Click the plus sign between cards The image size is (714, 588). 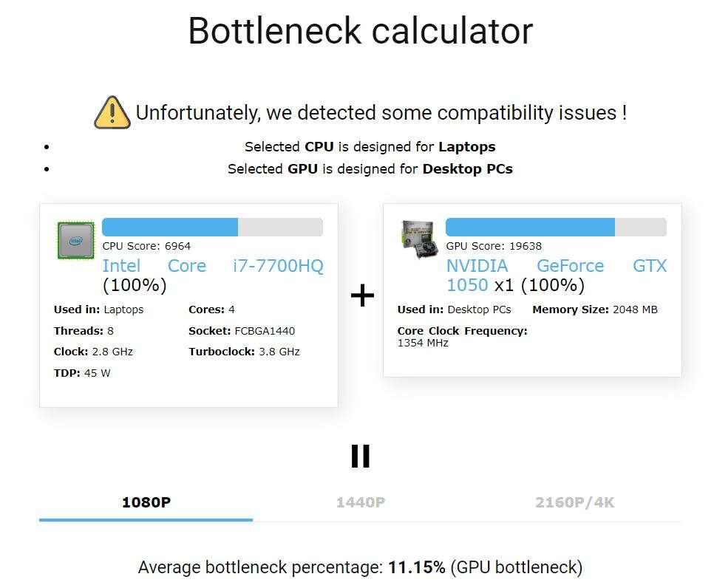point(362,295)
